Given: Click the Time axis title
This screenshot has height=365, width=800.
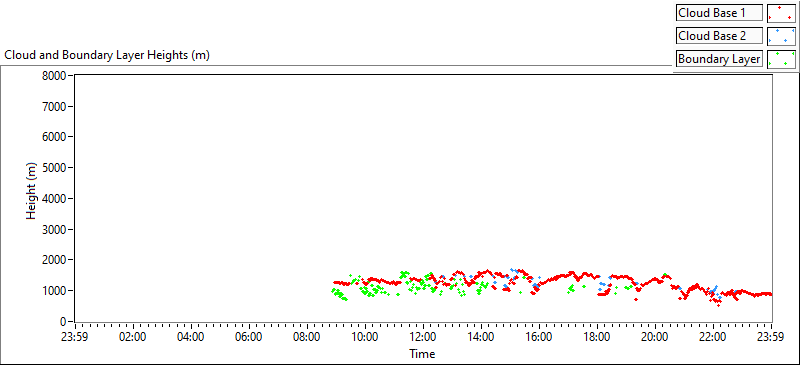Looking at the screenshot, I should click(422, 353).
